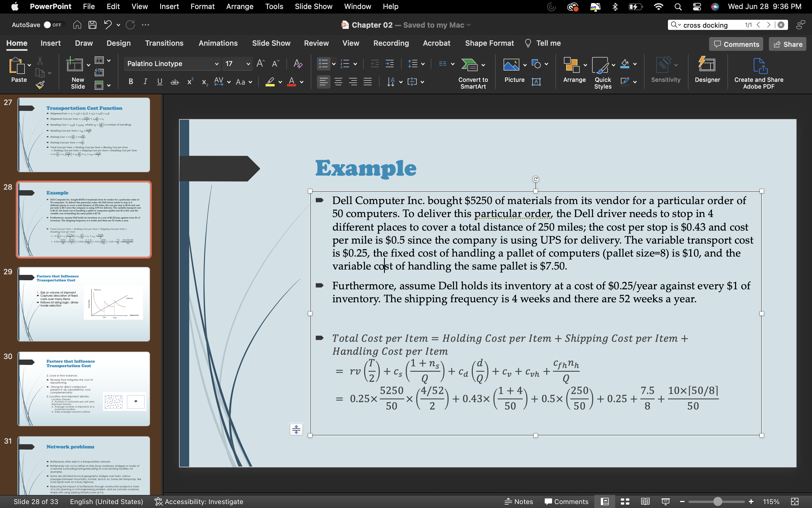The width and height of the screenshot is (812, 508).
Task: Open the Transitions ribbon tab
Action: click(x=164, y=43)
